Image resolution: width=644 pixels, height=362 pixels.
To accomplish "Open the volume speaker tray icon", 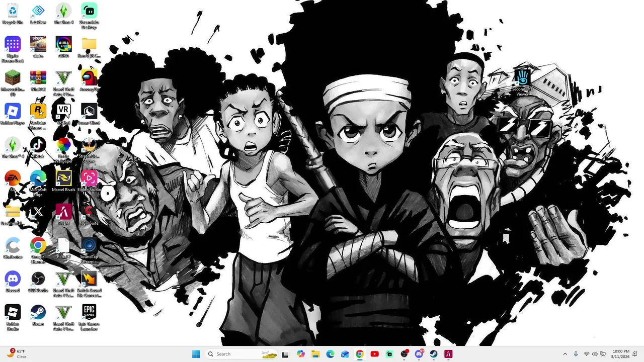I will (x=595, y=354).
